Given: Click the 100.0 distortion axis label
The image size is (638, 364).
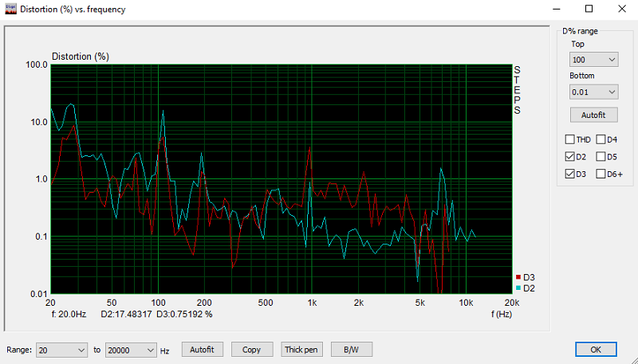Looking at the screenshot, I should tap(37, 65).
